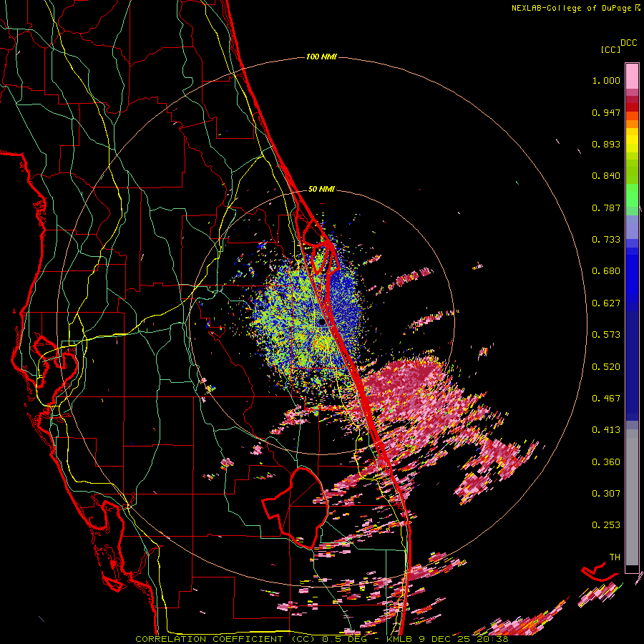The height and width of the screenshot is (644, 644).
Task: Click the [CC] legend unit label
Action: 610,49
